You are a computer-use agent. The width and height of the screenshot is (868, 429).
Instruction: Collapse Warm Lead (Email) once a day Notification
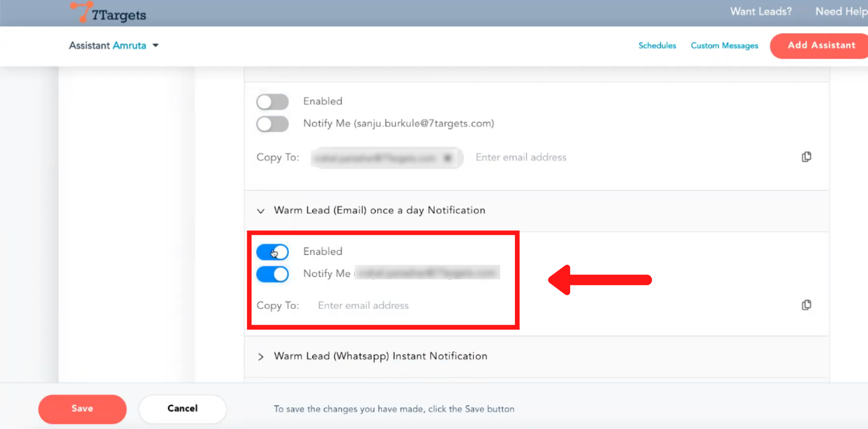[261, 211]
